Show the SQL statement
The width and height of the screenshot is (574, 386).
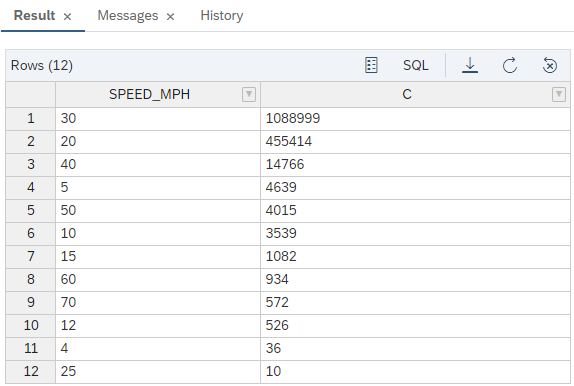point(415,66)
